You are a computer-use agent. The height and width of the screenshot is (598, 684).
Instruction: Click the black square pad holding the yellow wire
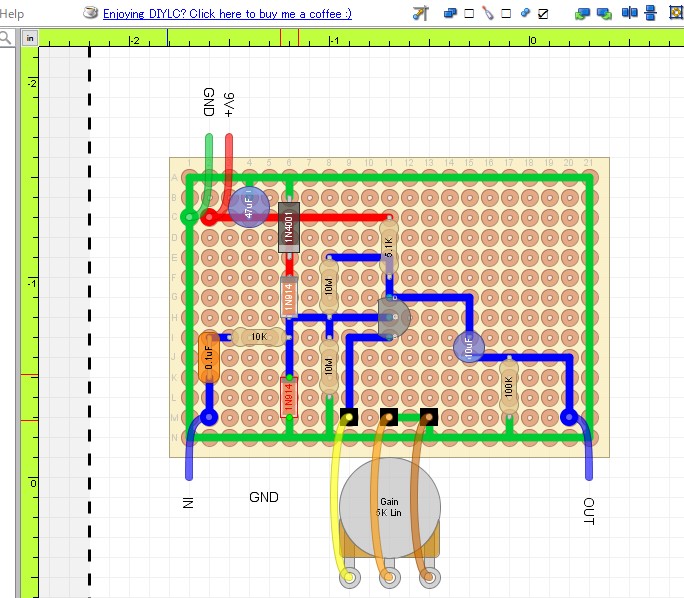point(349,417)
